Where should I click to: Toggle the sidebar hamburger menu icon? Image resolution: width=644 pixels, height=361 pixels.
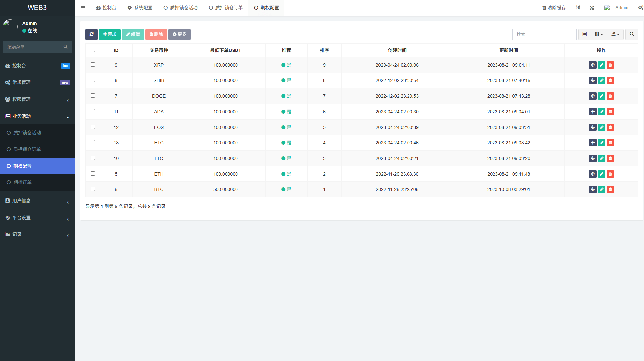point(83,8)
